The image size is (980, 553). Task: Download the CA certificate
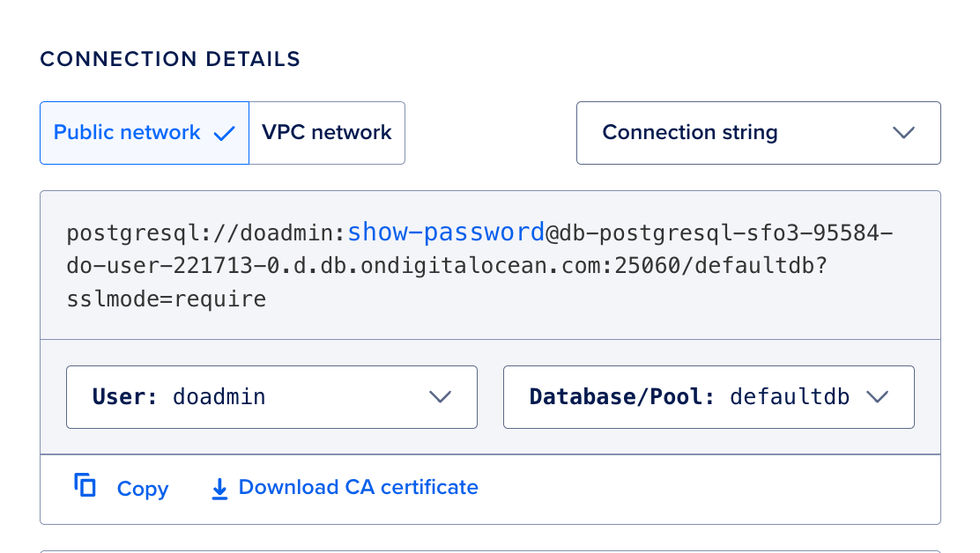[x=357, y=487]
